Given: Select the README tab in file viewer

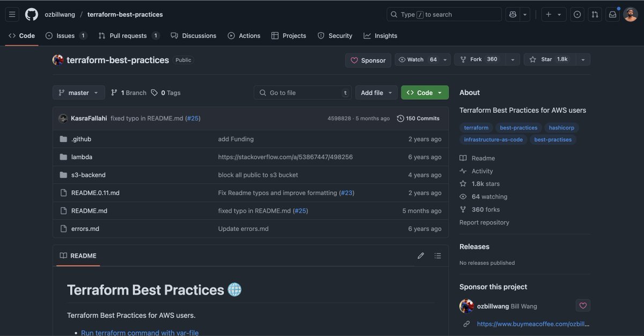Looking at the screenshot, I should tap(78, 256).
